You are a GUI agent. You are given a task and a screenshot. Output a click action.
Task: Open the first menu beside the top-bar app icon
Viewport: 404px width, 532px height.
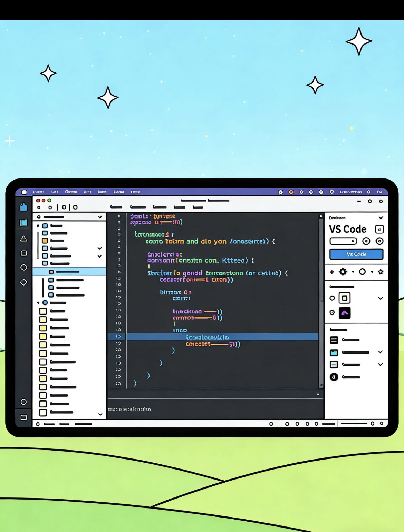pyautogui.click(x=39, y=192)
